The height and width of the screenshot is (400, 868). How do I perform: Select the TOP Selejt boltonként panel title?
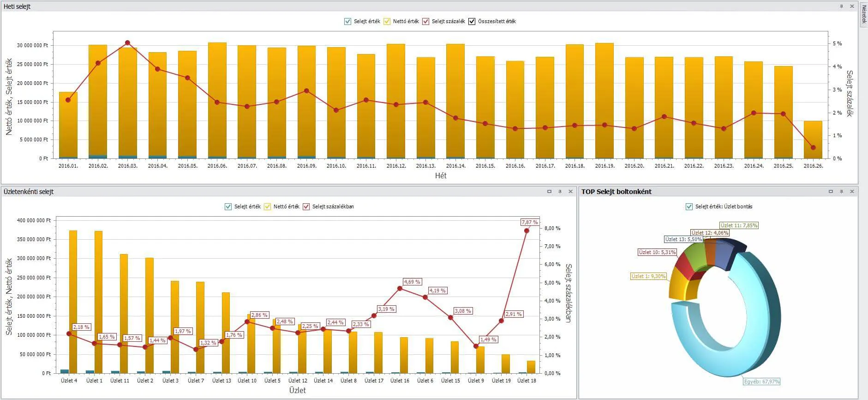coord(617,192)
